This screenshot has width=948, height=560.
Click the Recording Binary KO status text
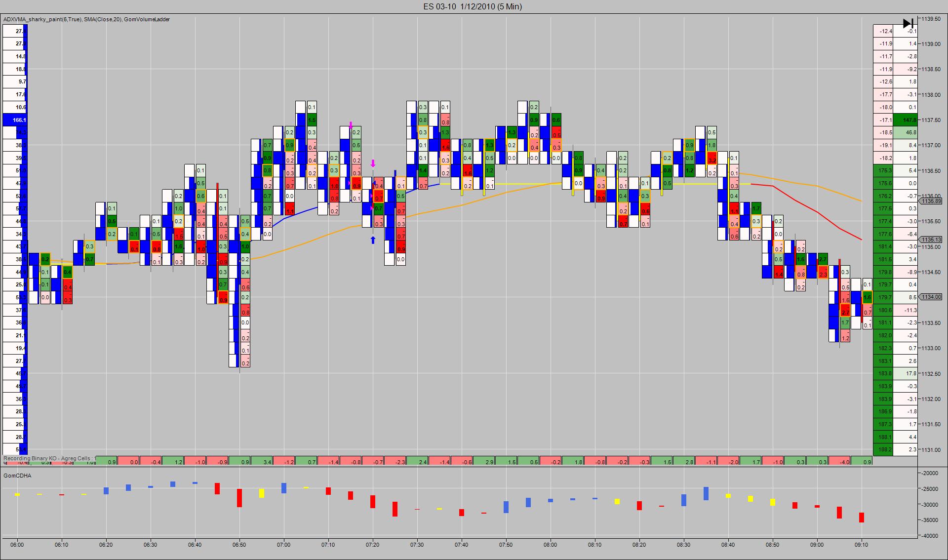(x=49, y=458)
